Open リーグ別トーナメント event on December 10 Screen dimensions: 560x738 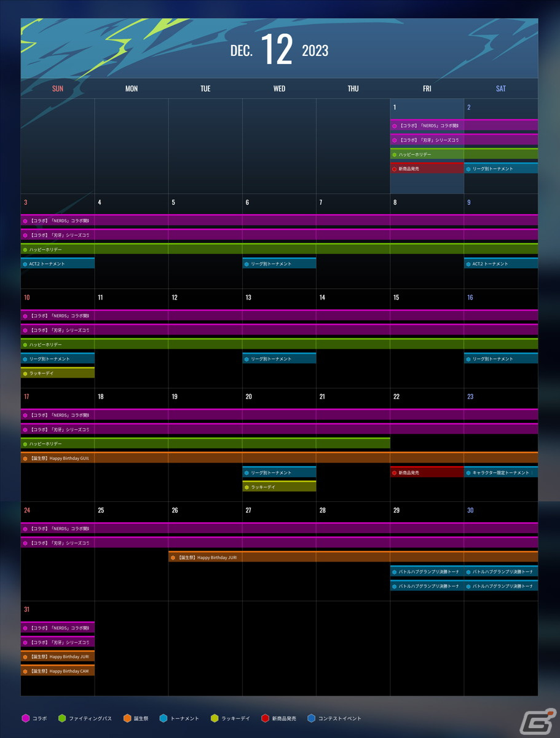pos(58,359)
